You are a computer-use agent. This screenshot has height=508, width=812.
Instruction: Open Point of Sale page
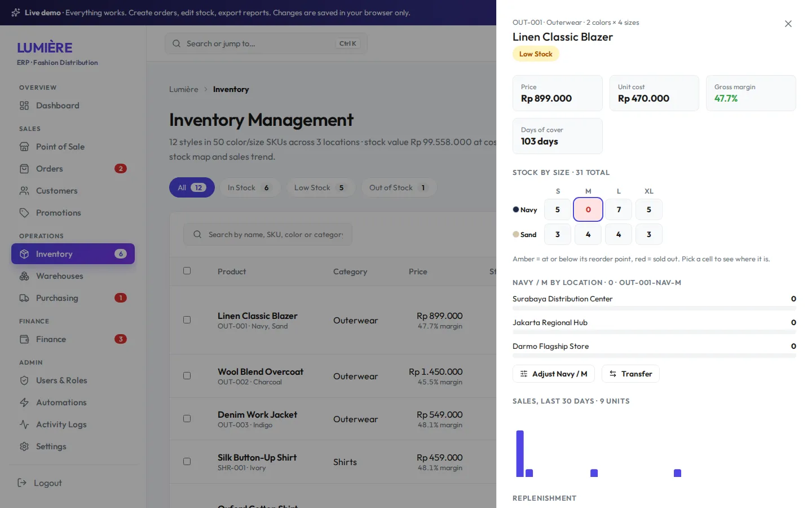click(73, 147)
